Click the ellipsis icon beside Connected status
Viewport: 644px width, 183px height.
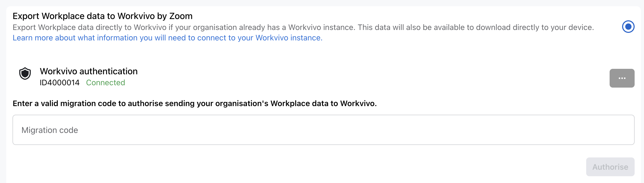pos(622,78)
